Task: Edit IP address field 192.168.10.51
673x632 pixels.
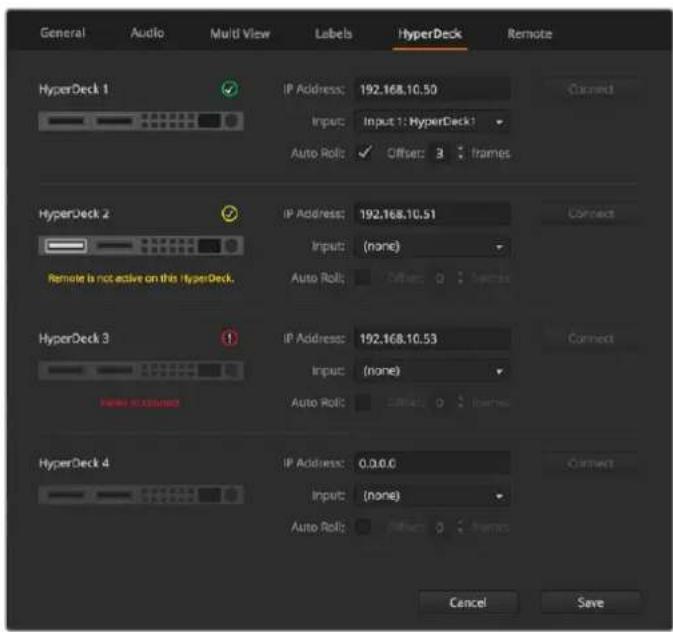Action: pyautogui.click(x=432, y=214)
